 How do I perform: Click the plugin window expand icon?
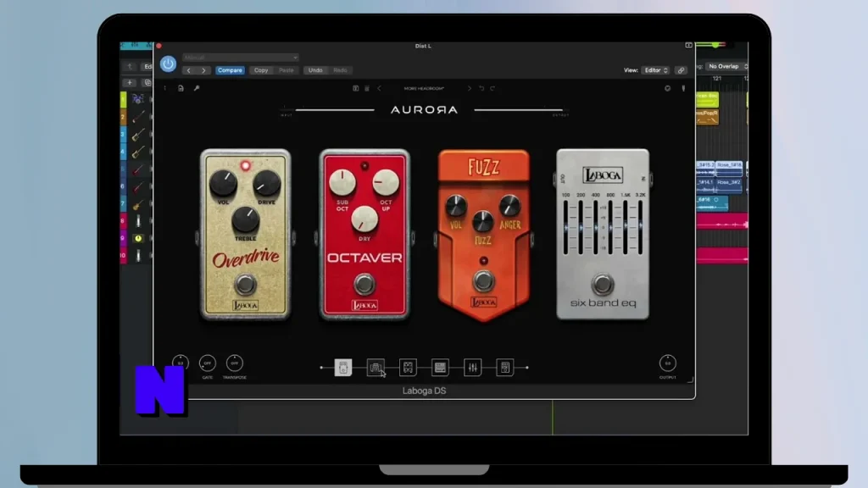coord(688,46)
